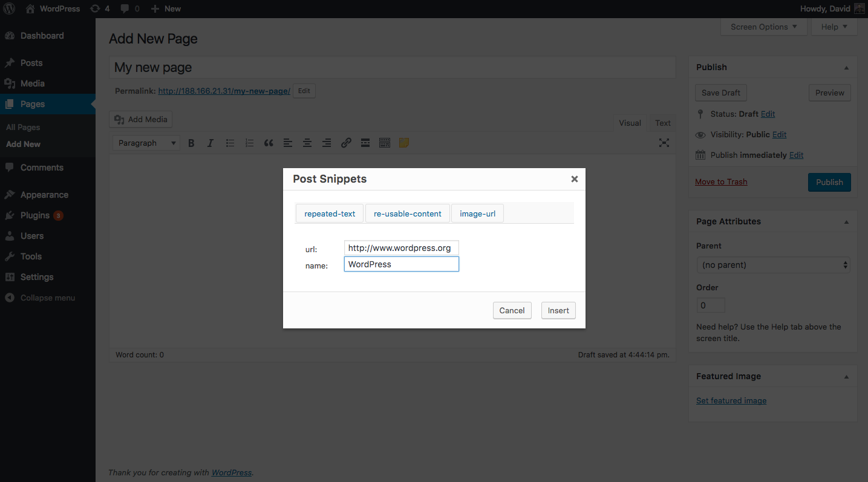Switch to the Visual editor tab
Image resolution: width=868 pixels, height=482 pixels.
630,123
